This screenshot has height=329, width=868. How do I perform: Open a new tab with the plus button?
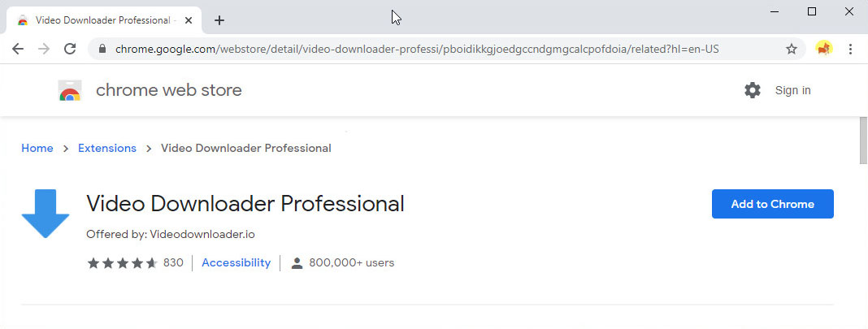(x=219, y=20)
